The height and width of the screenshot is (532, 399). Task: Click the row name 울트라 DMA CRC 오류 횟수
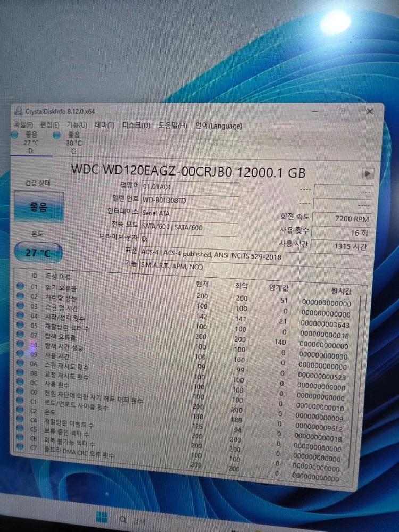click(79, 452)
